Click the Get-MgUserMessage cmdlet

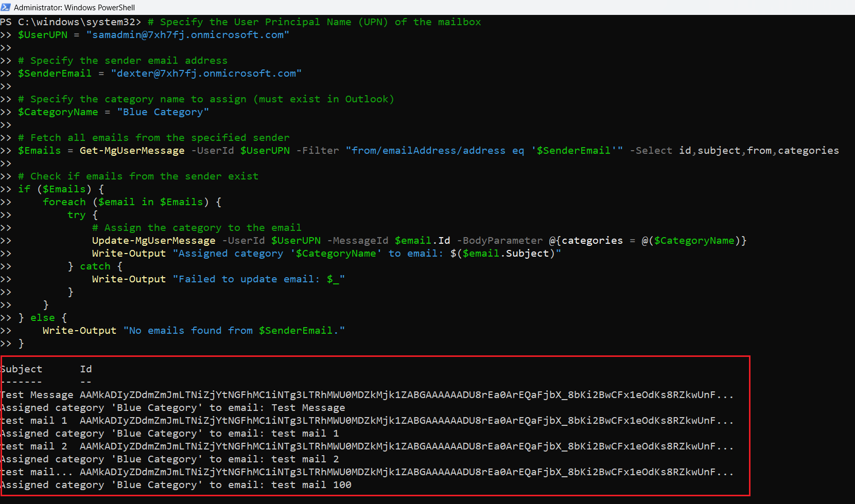click(x=132, y=151)
